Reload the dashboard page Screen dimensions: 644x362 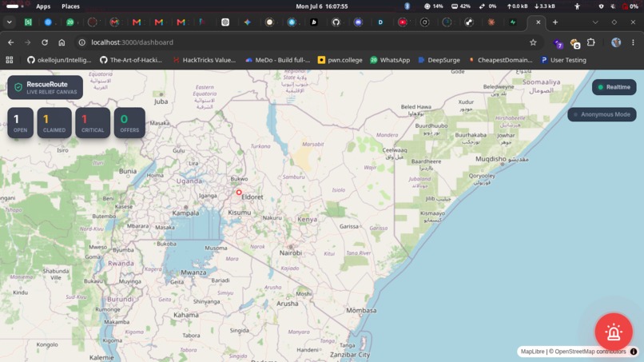point(45,42)
